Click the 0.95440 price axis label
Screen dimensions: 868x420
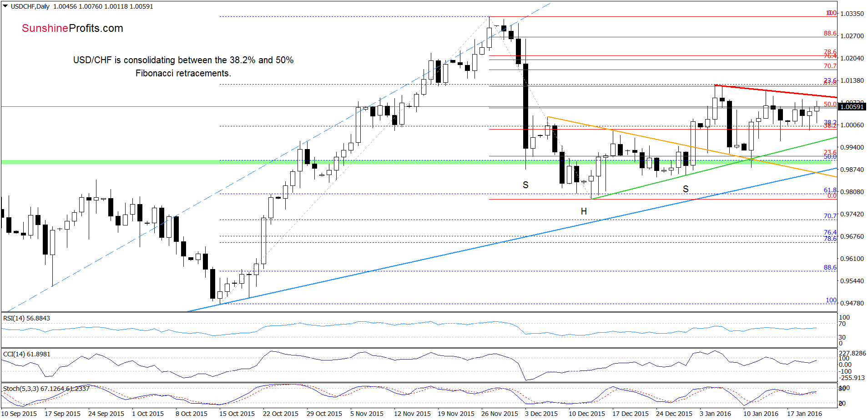[852, 281]
